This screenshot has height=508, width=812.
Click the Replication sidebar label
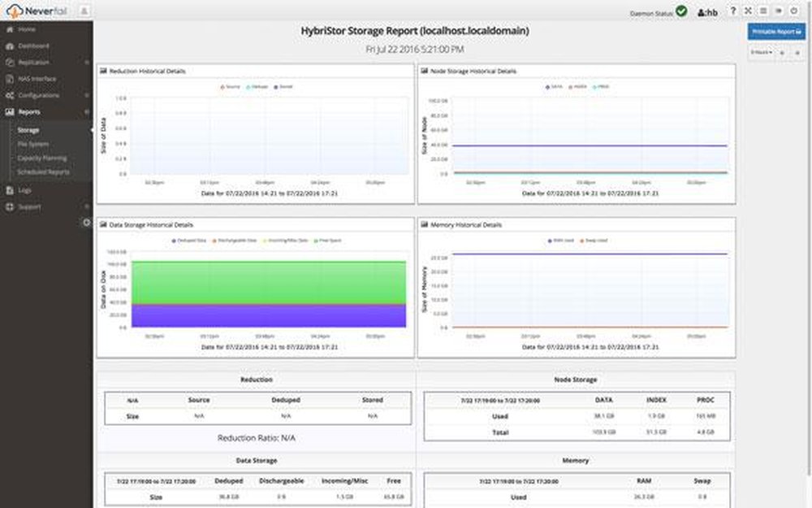point(33,63)
